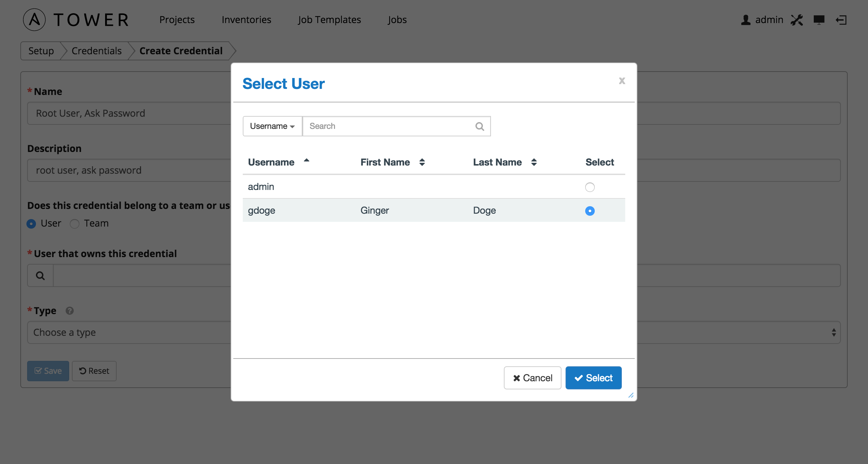Open the Type help question icon
The height and width of the screenshot is (464, 868).
(x=70, y=311)
